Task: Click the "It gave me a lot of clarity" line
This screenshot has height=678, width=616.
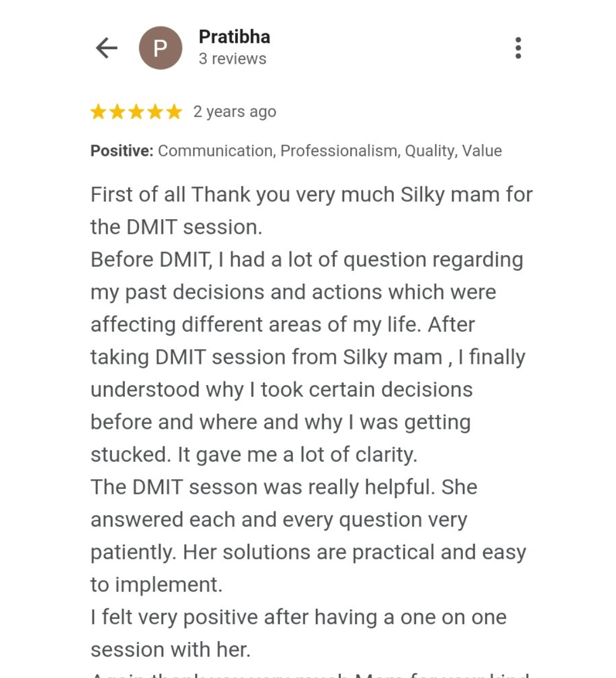Action: [297, 455]
